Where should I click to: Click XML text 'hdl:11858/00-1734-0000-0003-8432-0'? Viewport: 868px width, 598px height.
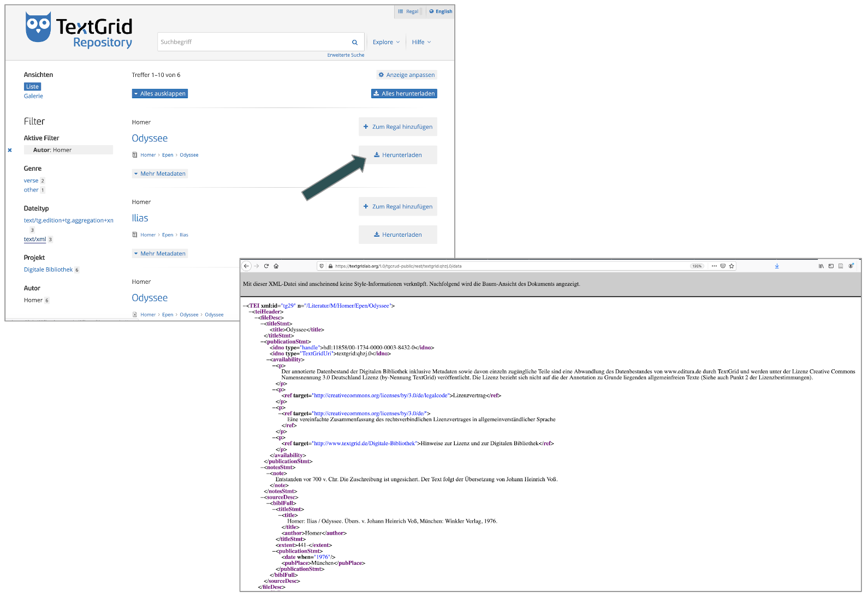click(x=370, y=348)
